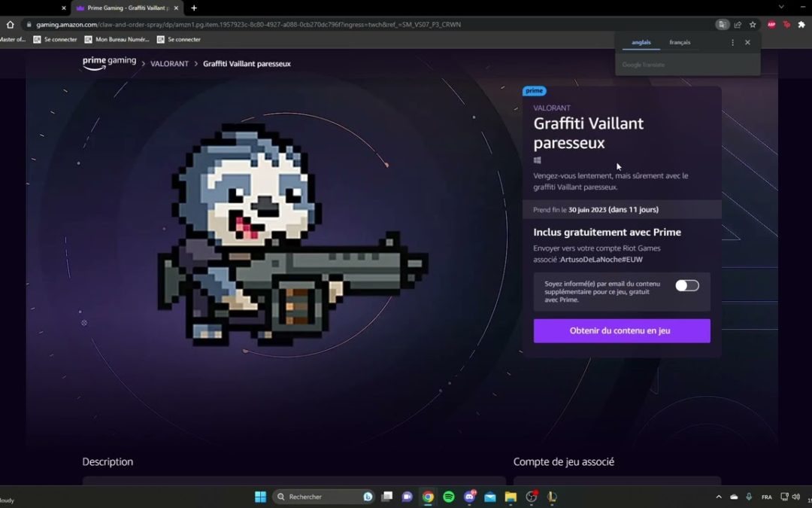This screenshot has width=812, height=508.
Task: Click the share page icon in address bar
Action: (738, 24)
